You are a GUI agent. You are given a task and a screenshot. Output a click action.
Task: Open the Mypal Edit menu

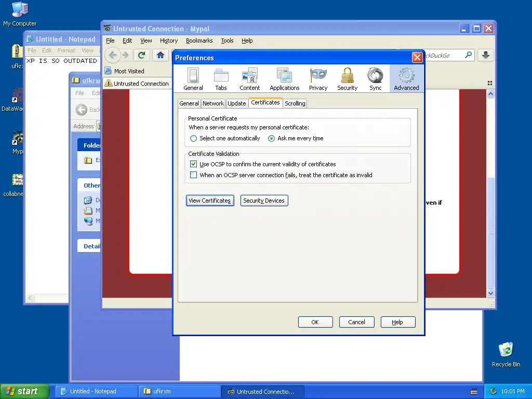(x=127, y=41)
